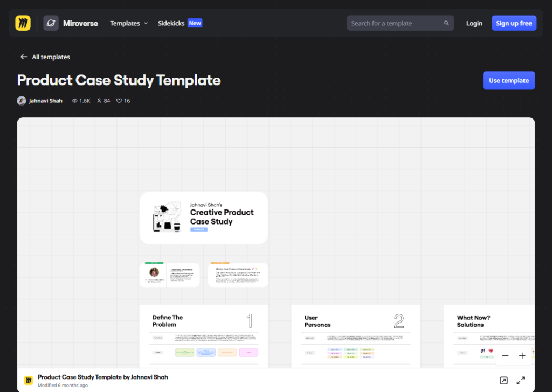Click the number 1 on Define The Problem frame
The image size is (552, 392).
click(x=250, y=320)
